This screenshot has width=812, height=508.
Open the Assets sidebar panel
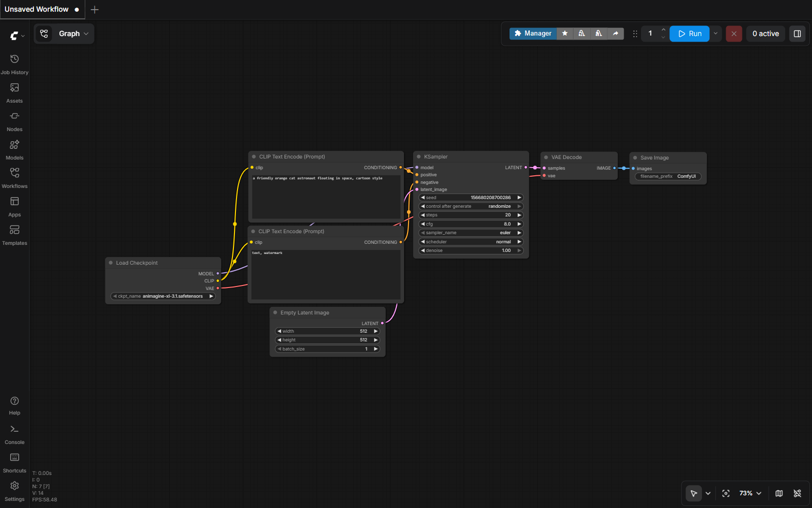coord(14,93)
